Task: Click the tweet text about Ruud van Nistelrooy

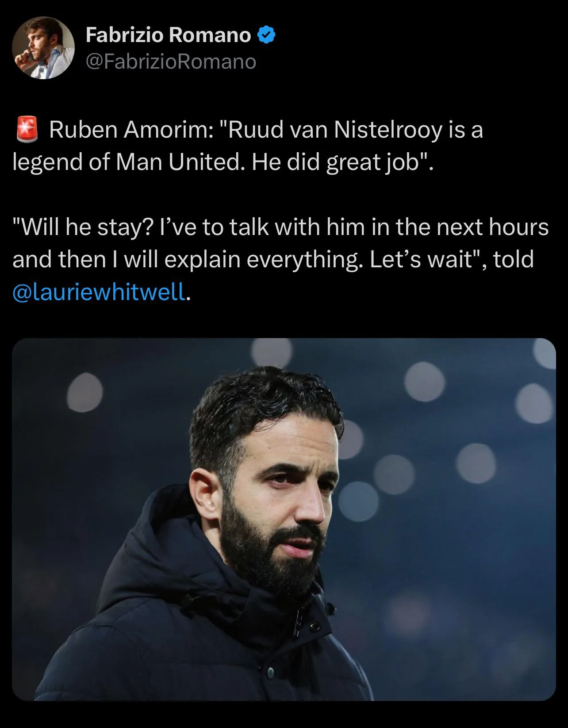Action: tap(248, 146)
